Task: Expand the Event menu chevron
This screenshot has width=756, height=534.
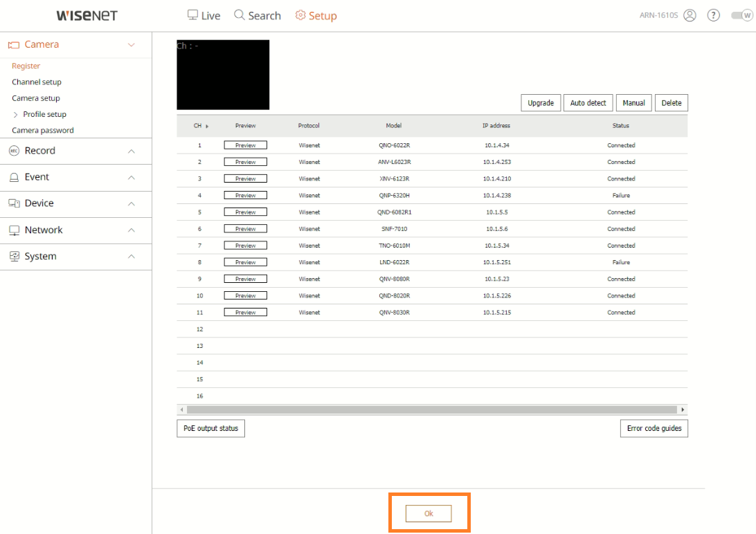Action: (131, 178)
